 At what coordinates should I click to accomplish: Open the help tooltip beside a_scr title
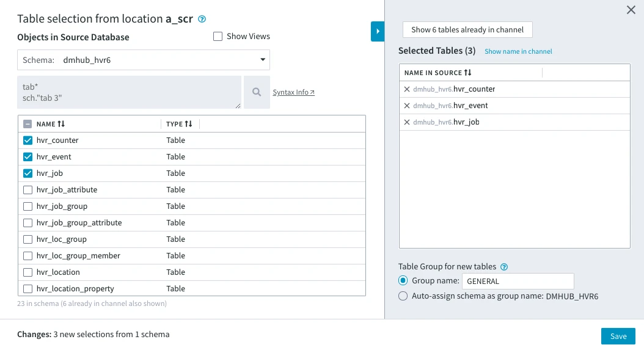tap(202, 19)
